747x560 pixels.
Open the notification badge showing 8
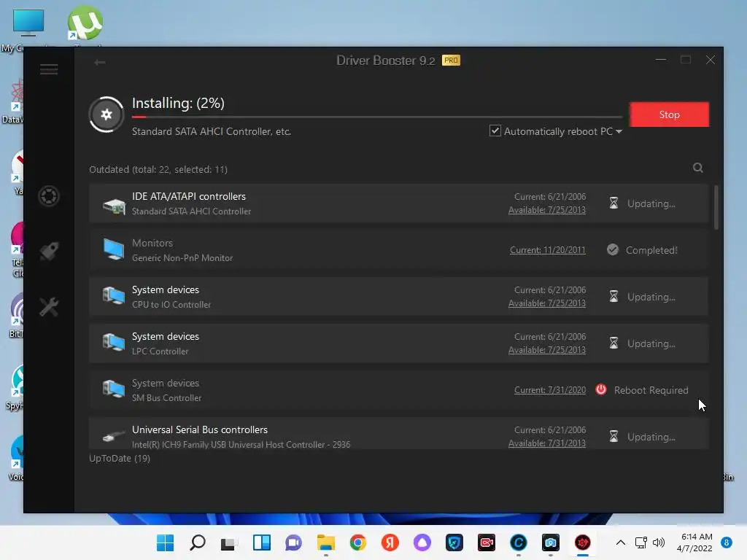(727, 542)
